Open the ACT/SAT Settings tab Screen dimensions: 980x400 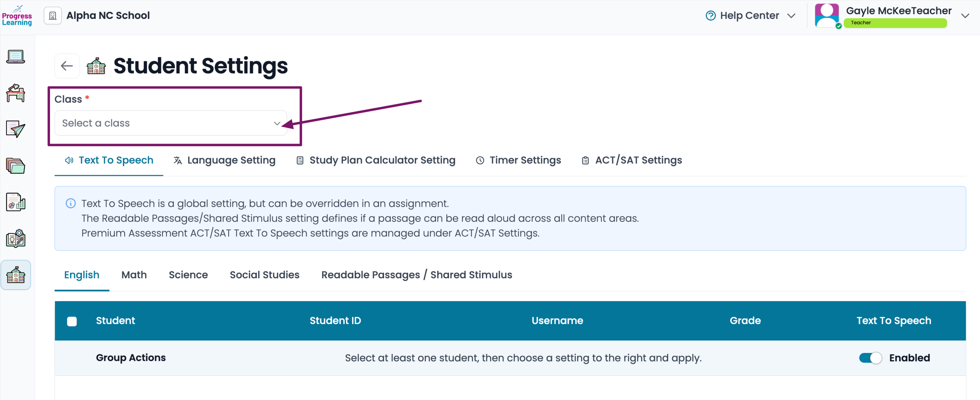(632, 160)
